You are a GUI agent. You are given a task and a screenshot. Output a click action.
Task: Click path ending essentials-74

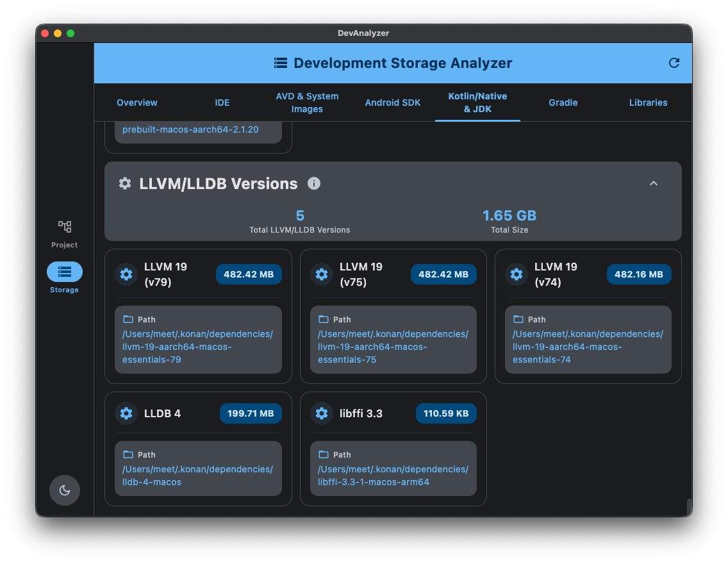(x=588, y=347)
